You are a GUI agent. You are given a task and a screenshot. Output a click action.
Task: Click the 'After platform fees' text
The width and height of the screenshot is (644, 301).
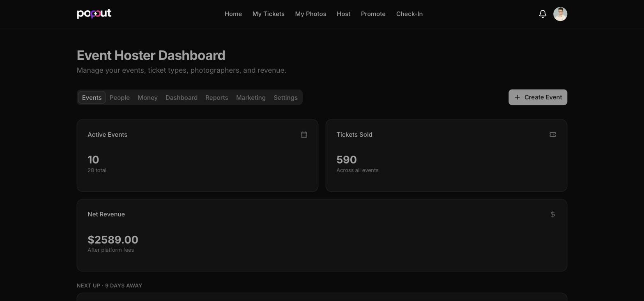click(111, 250)
